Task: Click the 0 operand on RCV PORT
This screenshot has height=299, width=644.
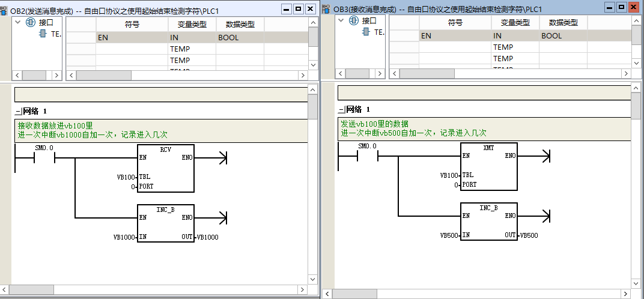Action: coord(133,187)
